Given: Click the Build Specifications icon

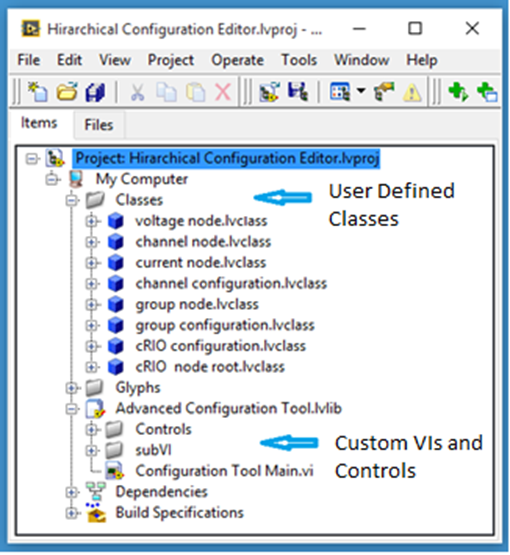Looking at the screenshot, I should pyautogui.click(x=96, y=513).
